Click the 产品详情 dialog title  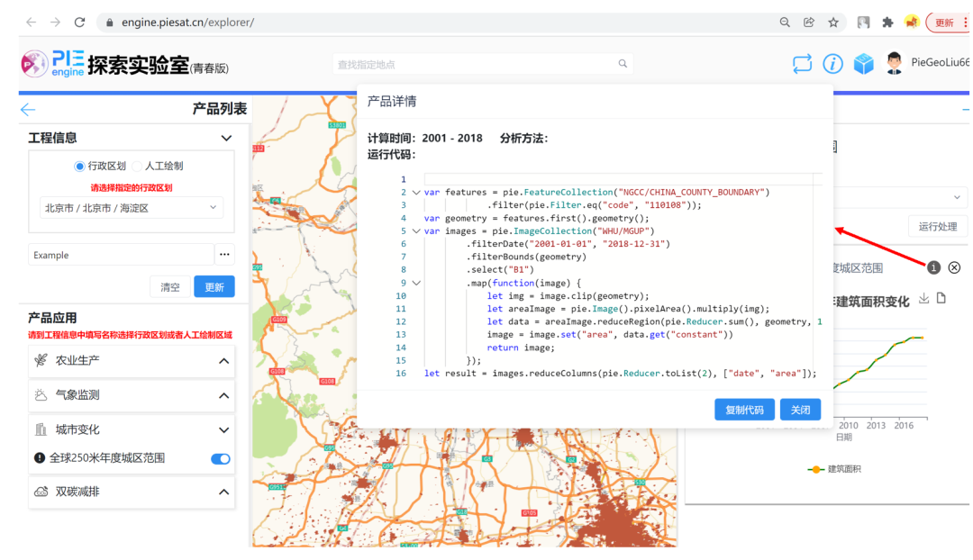point(392,101)
